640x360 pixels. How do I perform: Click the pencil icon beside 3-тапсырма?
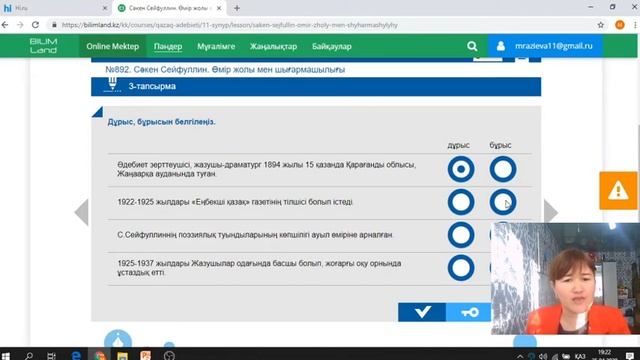tap(112, 84)
